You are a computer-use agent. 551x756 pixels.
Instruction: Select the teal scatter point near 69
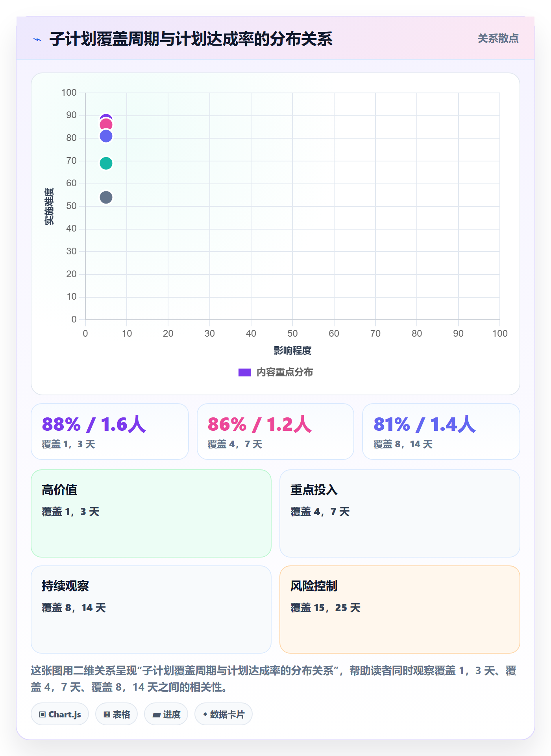click(x=106, y=163)
